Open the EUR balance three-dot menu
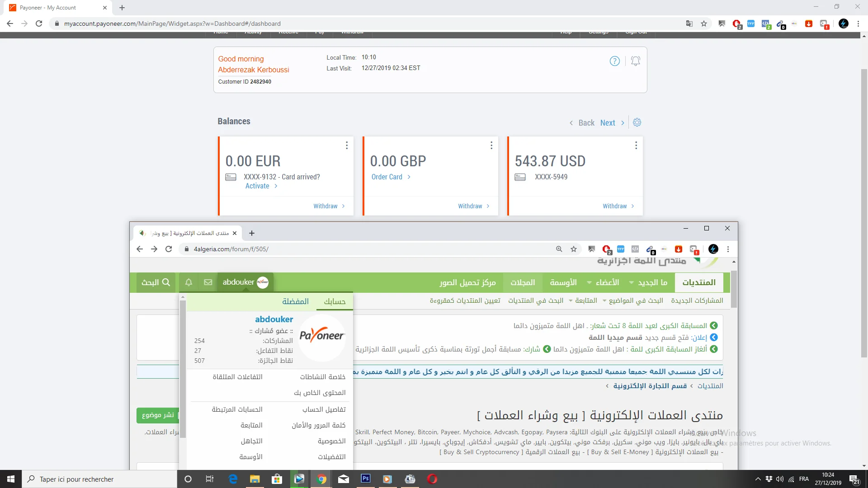The image size is (868, 488). click(x=347, y=145)
